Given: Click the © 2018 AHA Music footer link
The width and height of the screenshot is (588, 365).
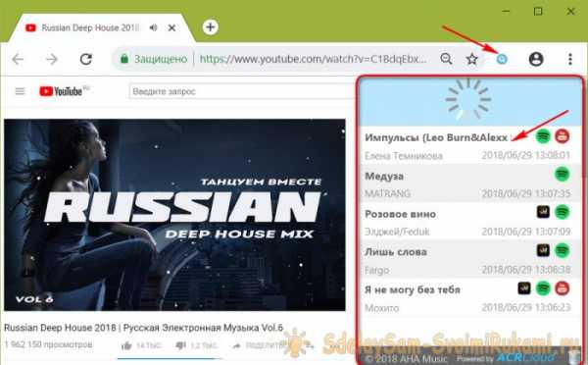Looking at the screenshot, I should [406, 358].
